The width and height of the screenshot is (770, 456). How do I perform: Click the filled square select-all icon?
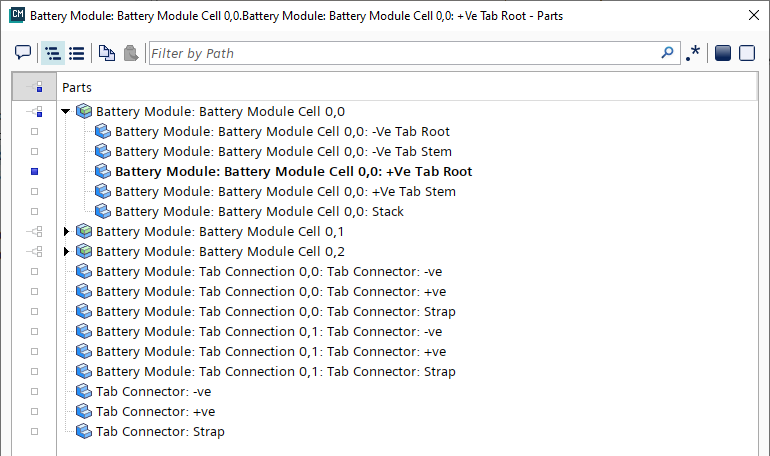[x=723, y=53]
